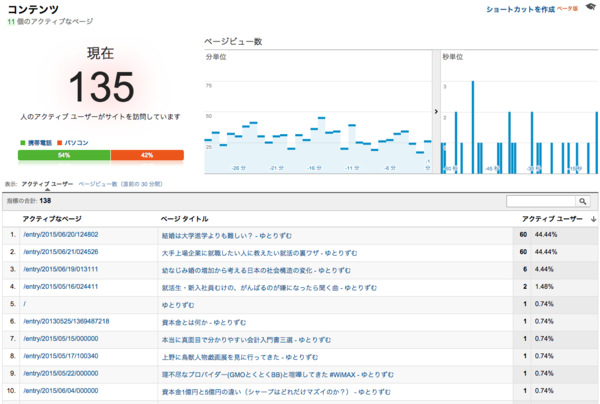The height and width of the screenshot is (404, 600).
Task: Click the ショートカットを作成 link
Action: pos(520,9)
